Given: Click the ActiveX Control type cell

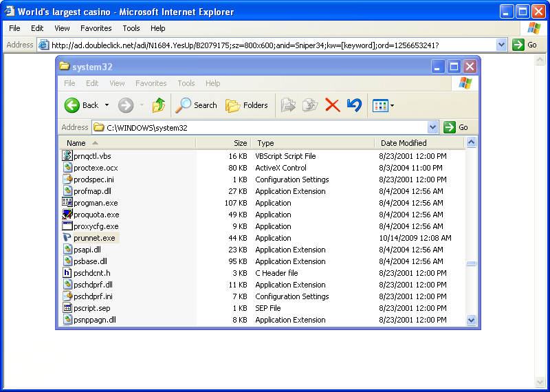Looking at the screenshot, I should pyautogui.click(x=280, y=168).
